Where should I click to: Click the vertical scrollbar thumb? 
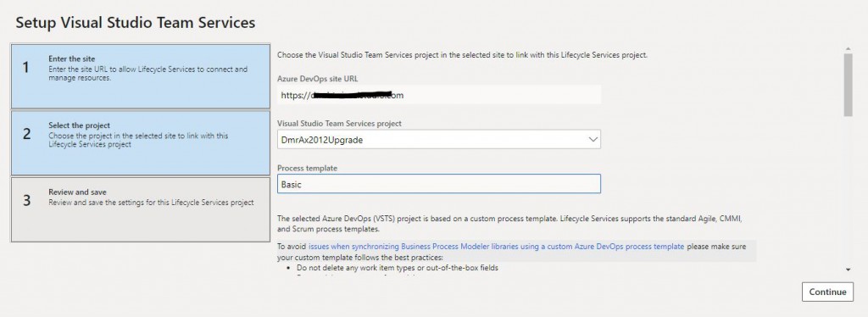point(848,85)
